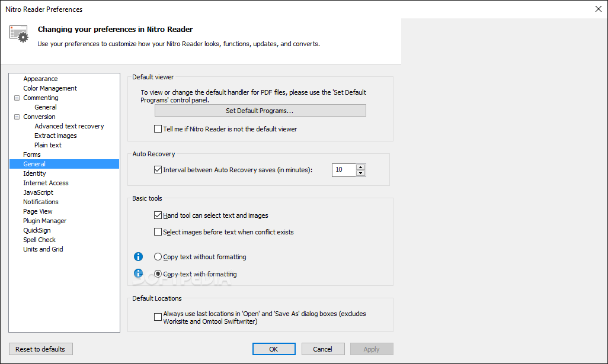
Task: Select General under Commenting
Action: (46, 107)
